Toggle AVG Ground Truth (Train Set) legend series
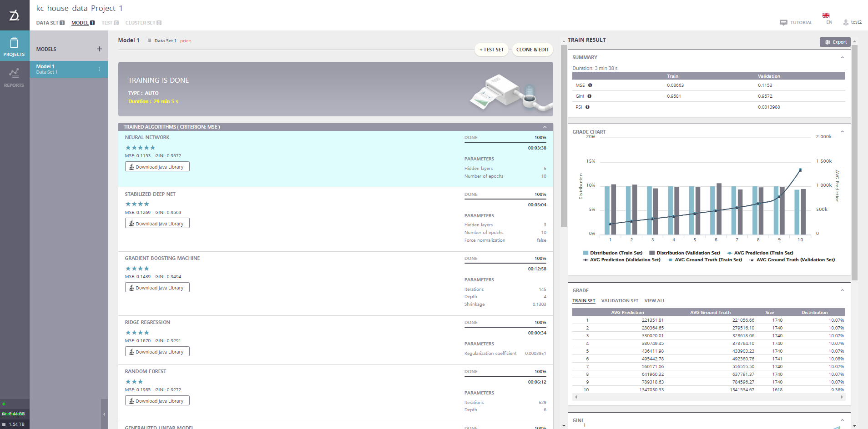The image size is (868, 429). (x=705, y=259)
